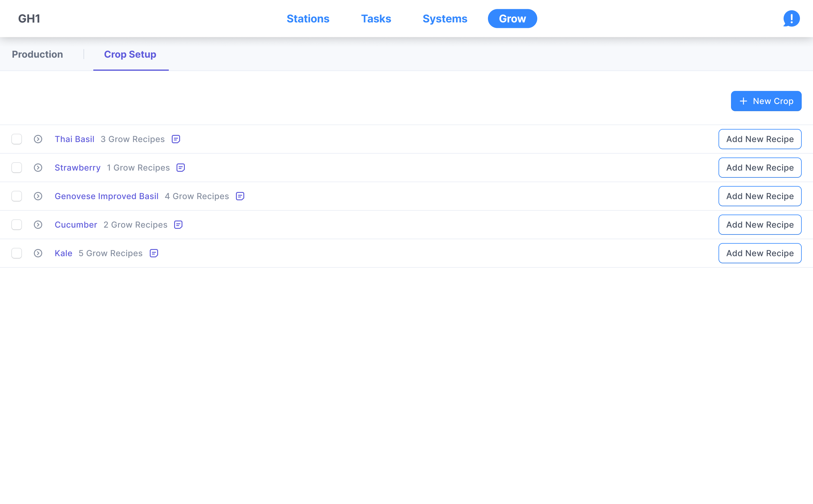Expand the Kale grow recipes list
Viewport: 813px width, 504px height.
38,253
